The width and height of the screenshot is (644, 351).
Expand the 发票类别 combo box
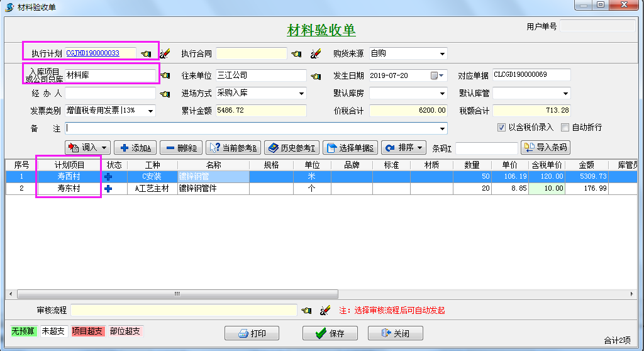click(151, 111)
